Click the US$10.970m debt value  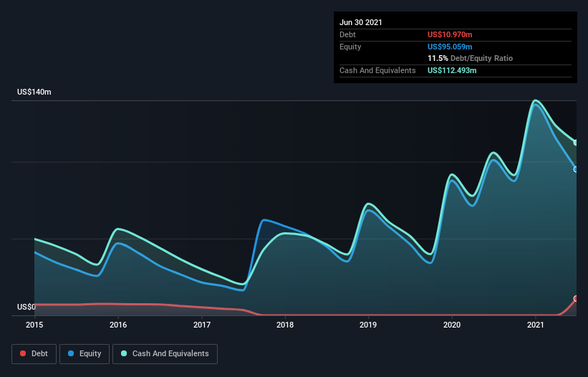[450, 34]
